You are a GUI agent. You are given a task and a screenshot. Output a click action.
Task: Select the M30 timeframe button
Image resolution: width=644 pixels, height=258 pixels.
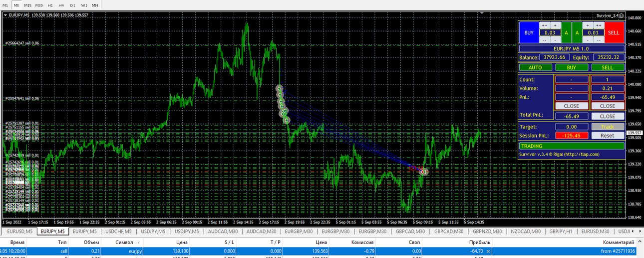pos(39,5)
